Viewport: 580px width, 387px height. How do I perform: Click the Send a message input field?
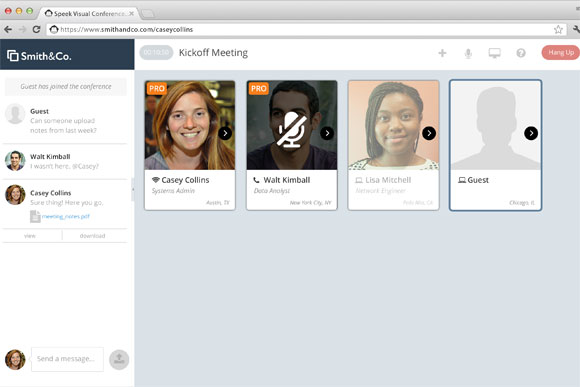tap(67, 359)
